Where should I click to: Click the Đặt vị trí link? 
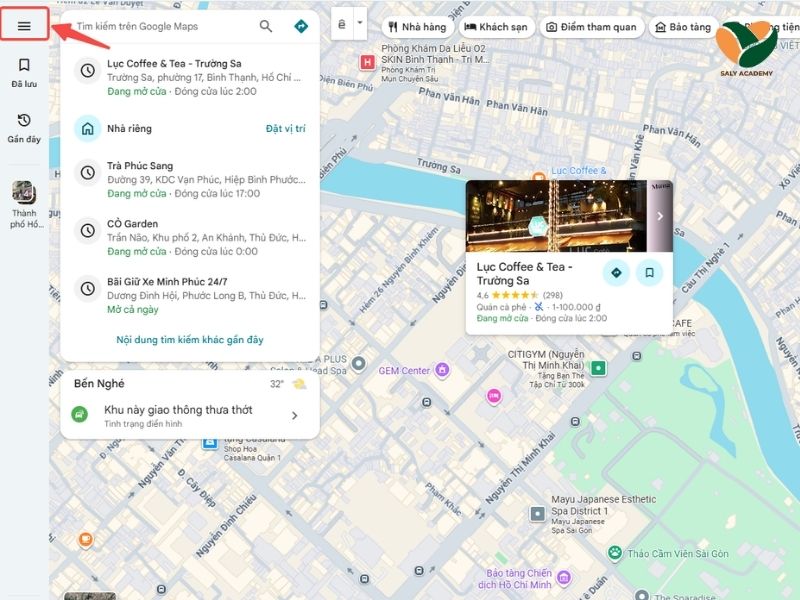pos(285,129)
